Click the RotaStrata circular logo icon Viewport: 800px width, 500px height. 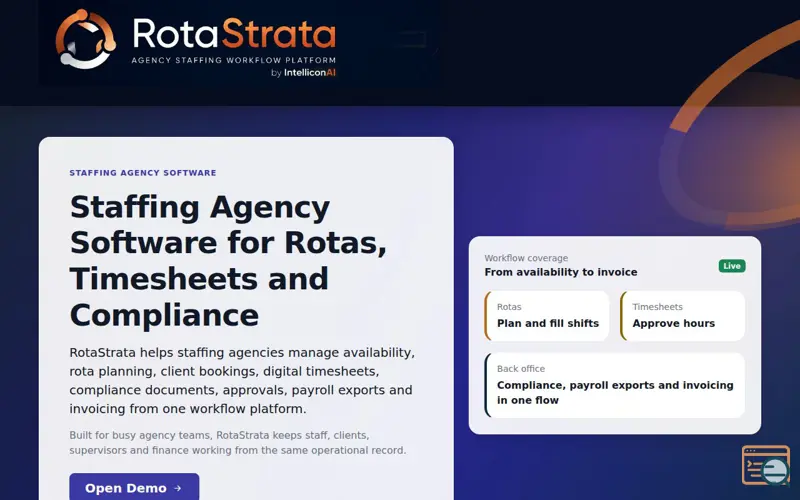click(x=86, y=39)
